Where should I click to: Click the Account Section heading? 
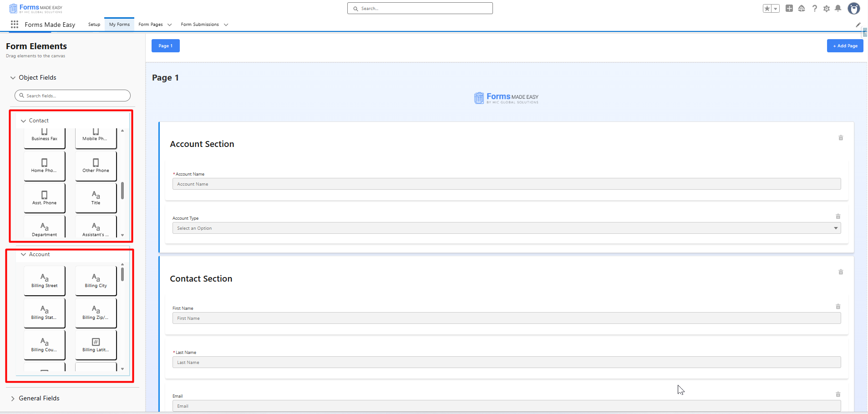(202, 144)
